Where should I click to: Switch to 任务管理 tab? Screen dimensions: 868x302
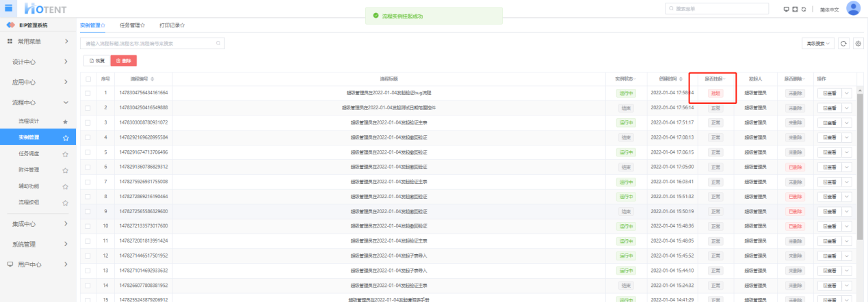[x=133, y=25]
